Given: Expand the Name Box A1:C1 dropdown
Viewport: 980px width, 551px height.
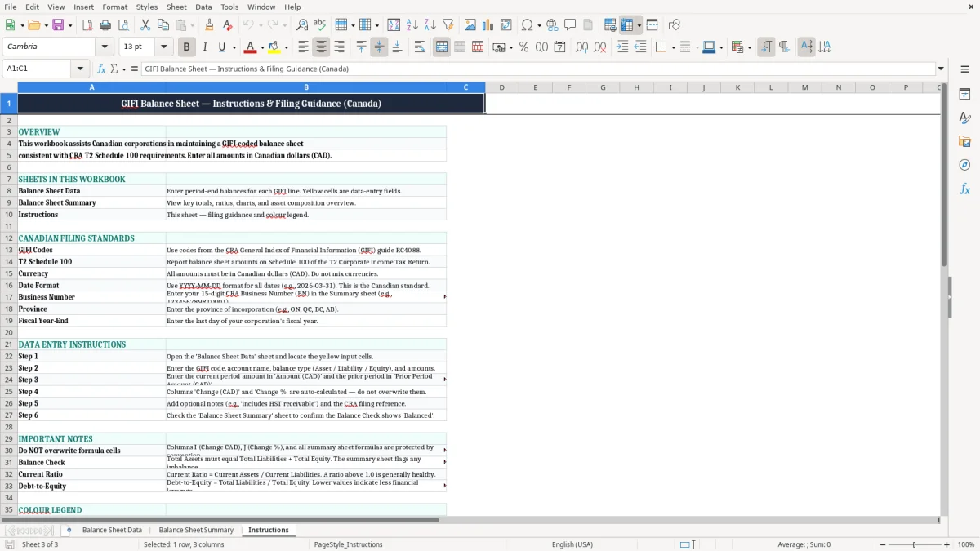Looking at the screenshot, I should [x=80, y=69].
